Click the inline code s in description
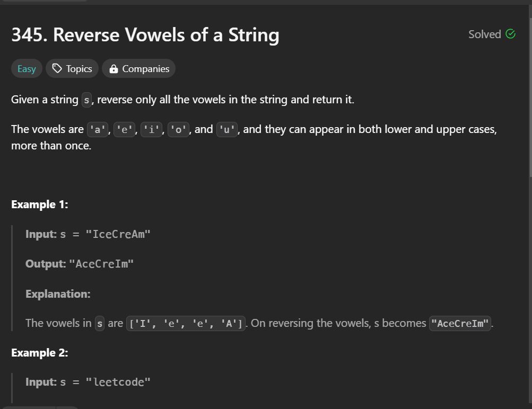Viewport: 532px width, 409px height. click(86, 100)
